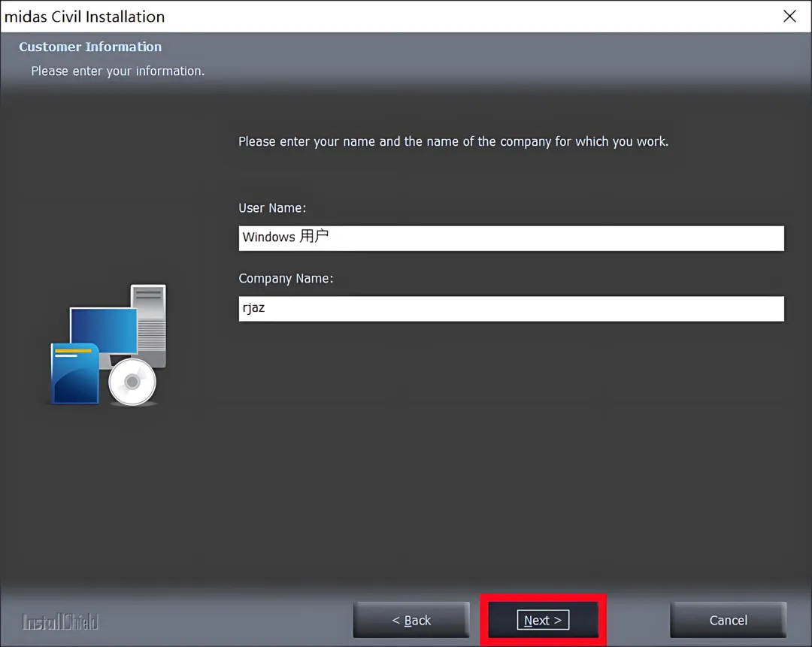Focus the Company Name input field

click(x=511, y=309)
